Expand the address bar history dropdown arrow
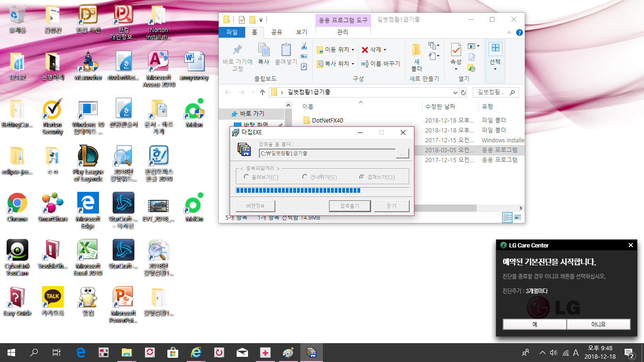Viewport: 644px width, 362px height. pos(455,92)
